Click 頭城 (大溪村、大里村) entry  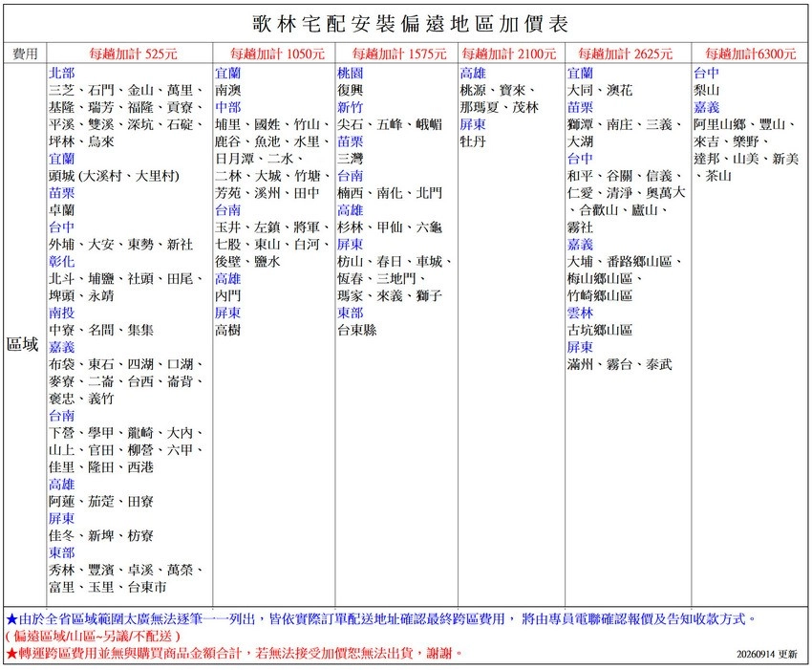click(x=114, y=176)
